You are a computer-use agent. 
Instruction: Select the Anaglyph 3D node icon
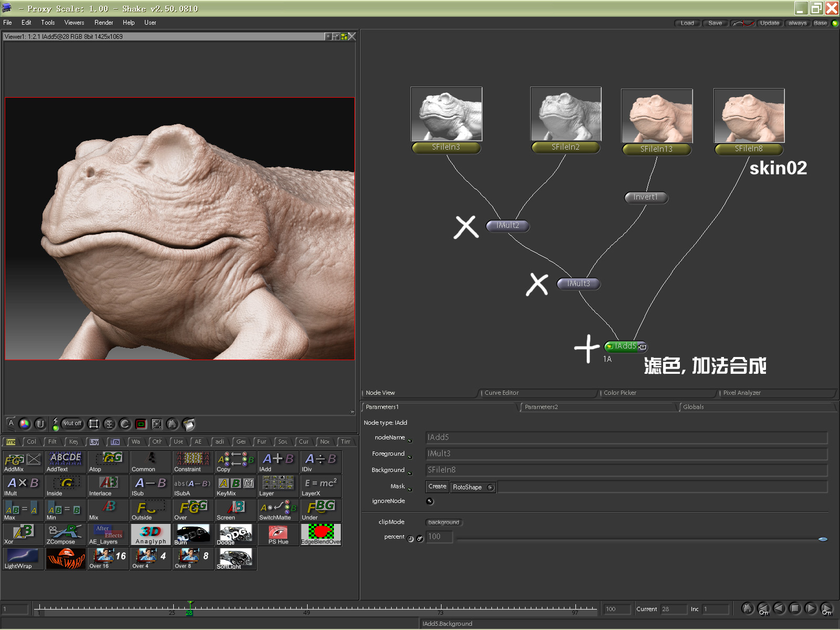[x=151, y=534]
